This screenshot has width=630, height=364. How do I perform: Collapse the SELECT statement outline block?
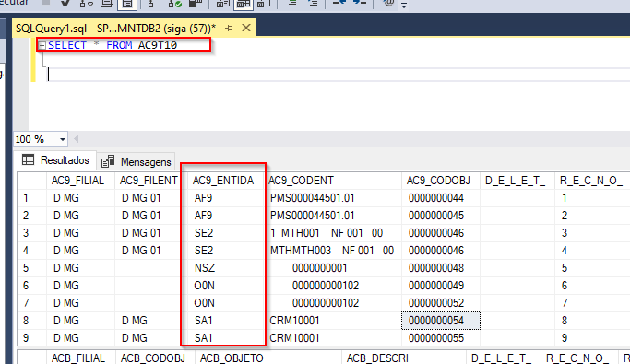[x=42, y=45]
